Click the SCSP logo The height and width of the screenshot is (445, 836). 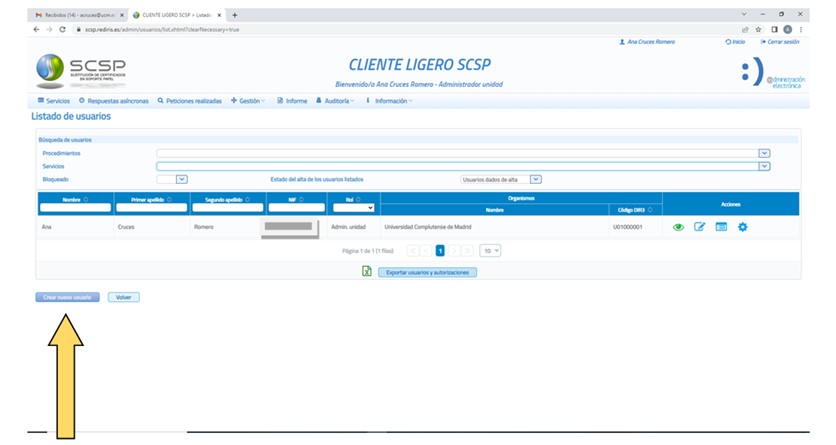click(x=81, y=70)
